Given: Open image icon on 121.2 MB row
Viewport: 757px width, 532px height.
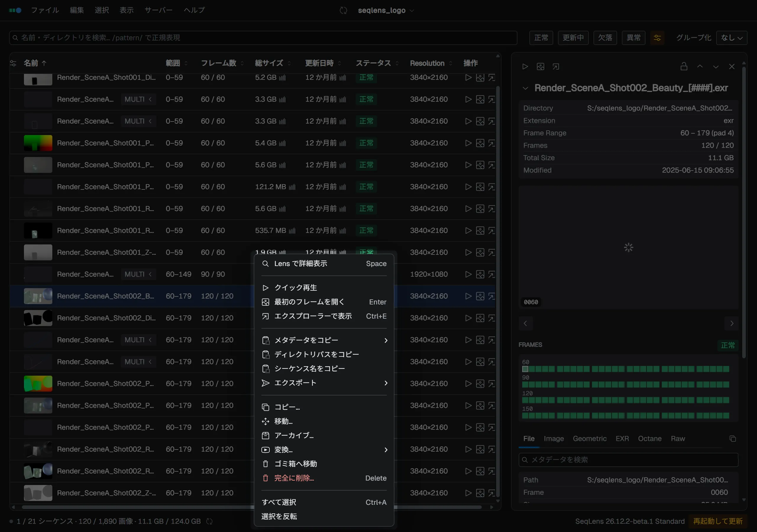Looking at the screenshot, I should point(480,186).
